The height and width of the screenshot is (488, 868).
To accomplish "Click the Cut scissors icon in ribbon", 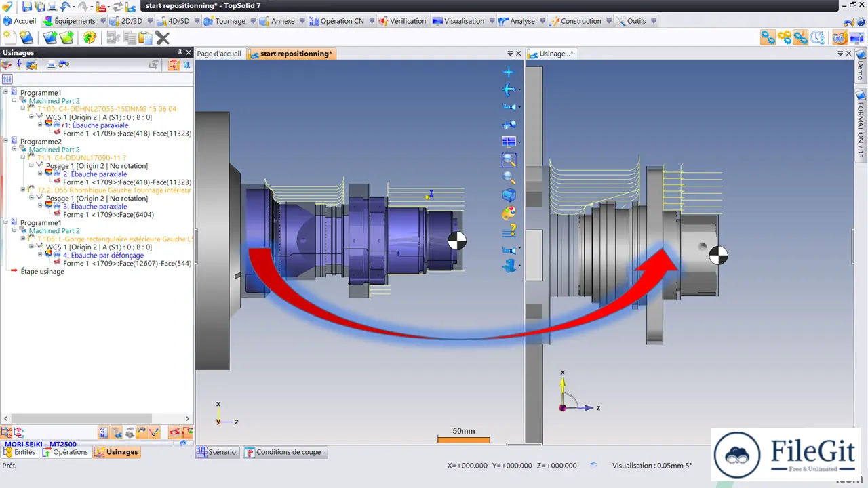I will 113,38.
